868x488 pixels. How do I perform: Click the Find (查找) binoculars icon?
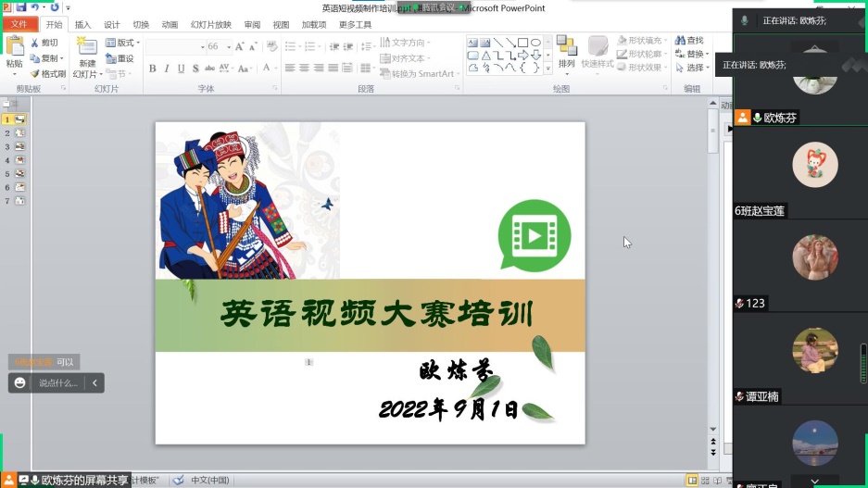coord(680,41)
